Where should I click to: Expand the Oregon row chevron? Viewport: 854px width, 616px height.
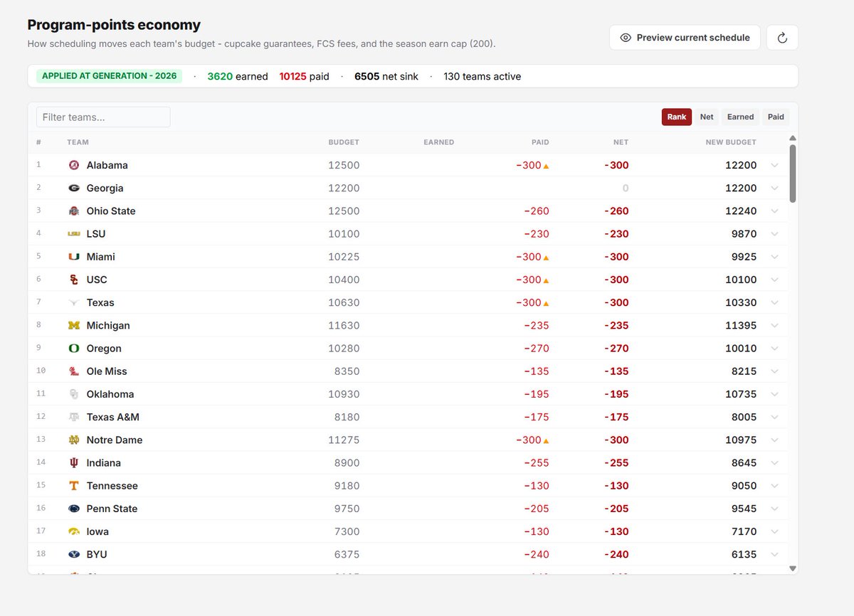pyautogui.click(x=774, y=348)
